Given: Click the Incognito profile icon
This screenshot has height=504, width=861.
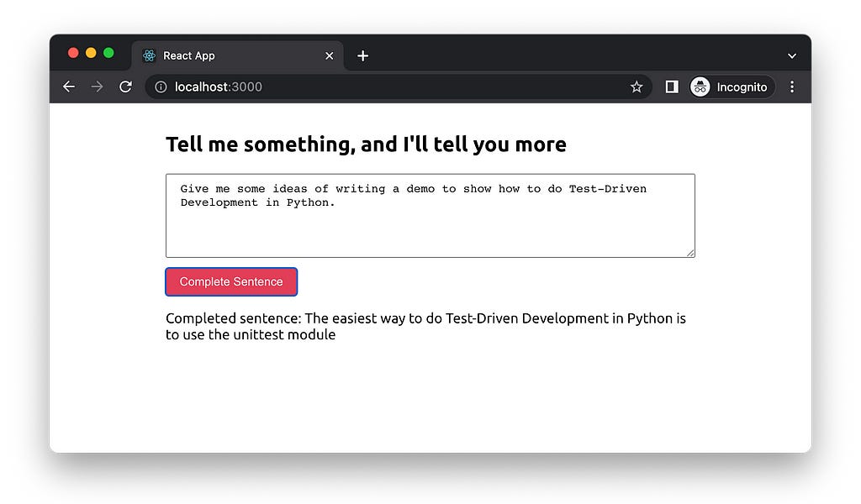Looking at the screenshot, I should (x=700, y=87).
